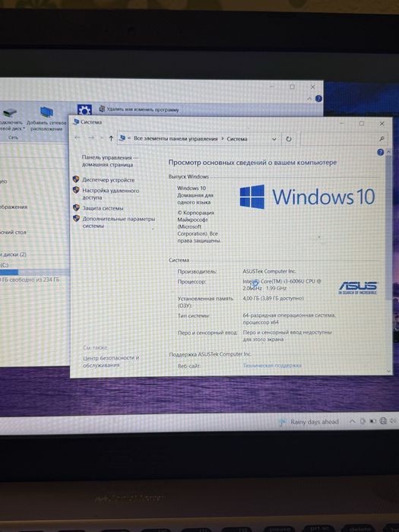
Task: Click the shield icon beside Диспетчер устройств
Action: [x=76, y=179]
